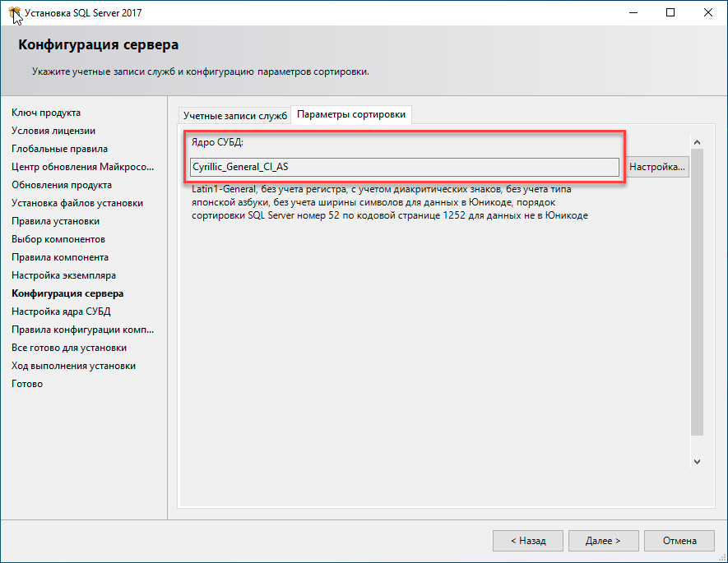Click the SQL Server setup title bar icon
The width and height of the screenshot is (728, 563).
(x=15, y=13)
